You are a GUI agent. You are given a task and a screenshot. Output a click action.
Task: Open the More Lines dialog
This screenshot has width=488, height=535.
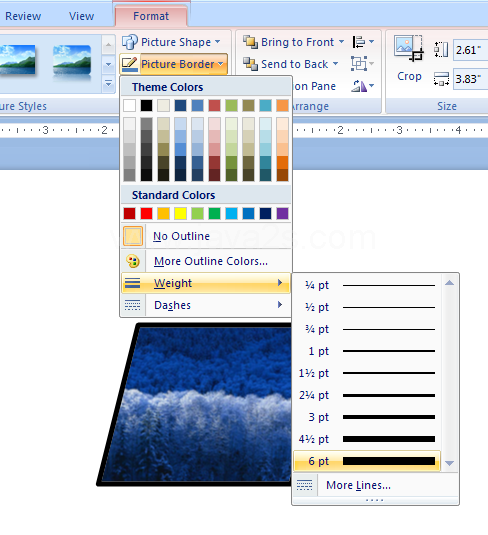click(x=375, y=485)
